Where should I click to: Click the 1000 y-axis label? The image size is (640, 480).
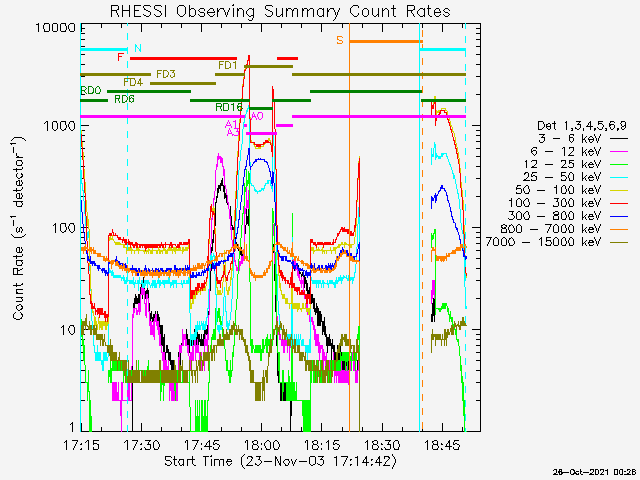pos(60,126)
